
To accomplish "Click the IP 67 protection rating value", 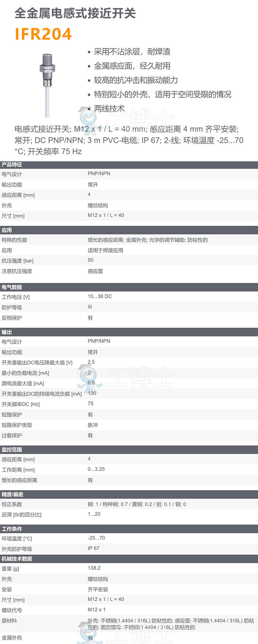I will coord(94,548).
